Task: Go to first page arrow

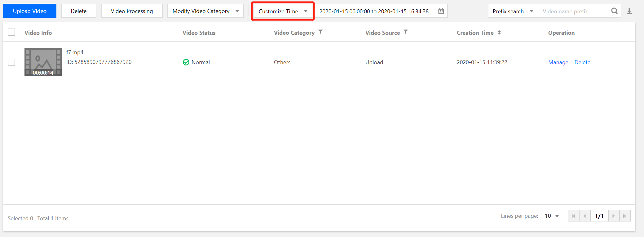Action: pos(573,216)
